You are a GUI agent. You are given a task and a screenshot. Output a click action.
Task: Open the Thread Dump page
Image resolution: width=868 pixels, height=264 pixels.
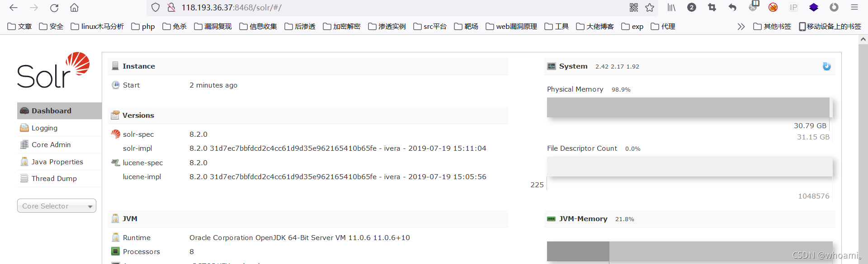[59, 178]
